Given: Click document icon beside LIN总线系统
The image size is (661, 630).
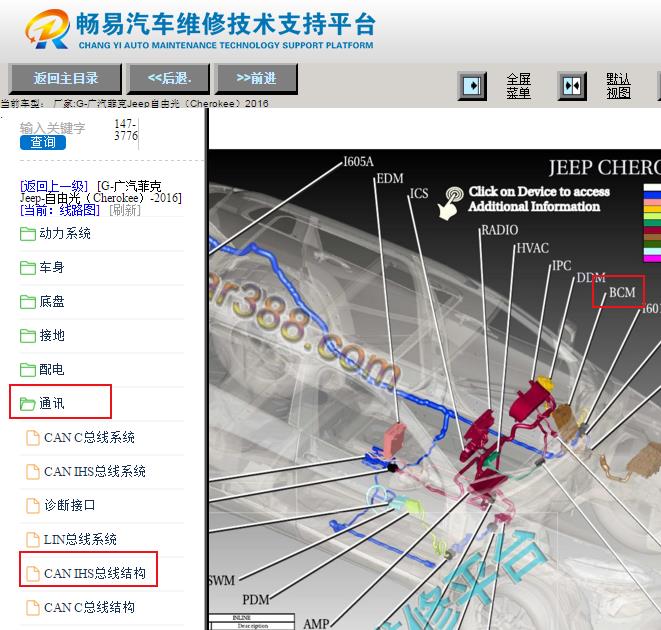Looking at the screenshot, I should click(32, 540).
